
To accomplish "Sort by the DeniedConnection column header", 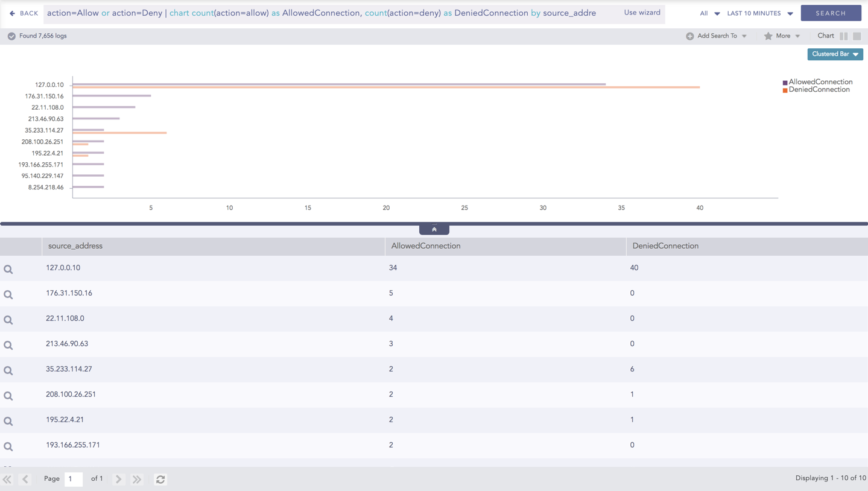I will click(665, 246).
